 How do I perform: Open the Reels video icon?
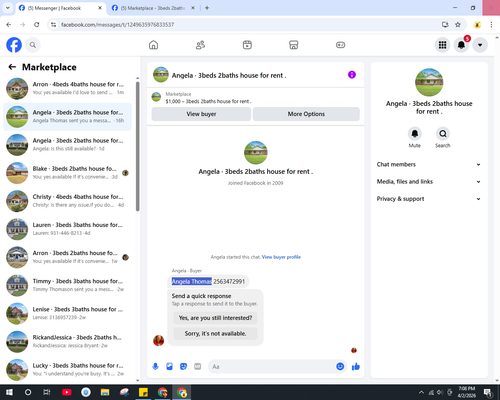click(247, 45)
